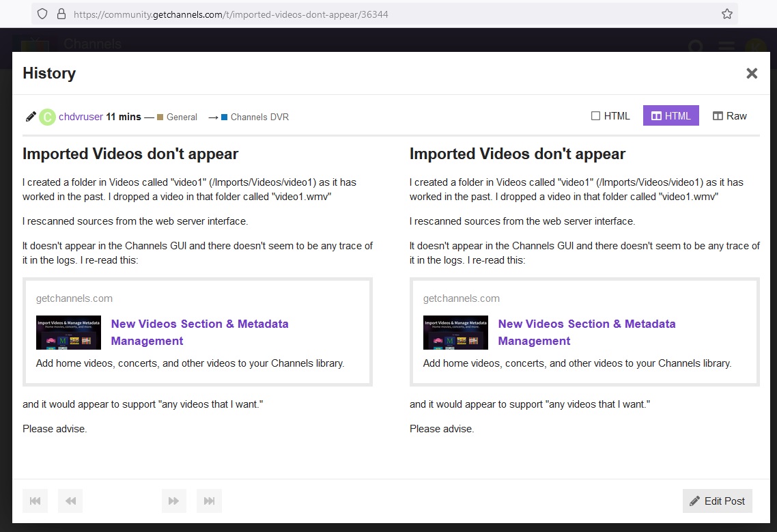Viewport: 777px width, 532px height.
Task: Go to next revision arrow button
Action: point(174,501)
